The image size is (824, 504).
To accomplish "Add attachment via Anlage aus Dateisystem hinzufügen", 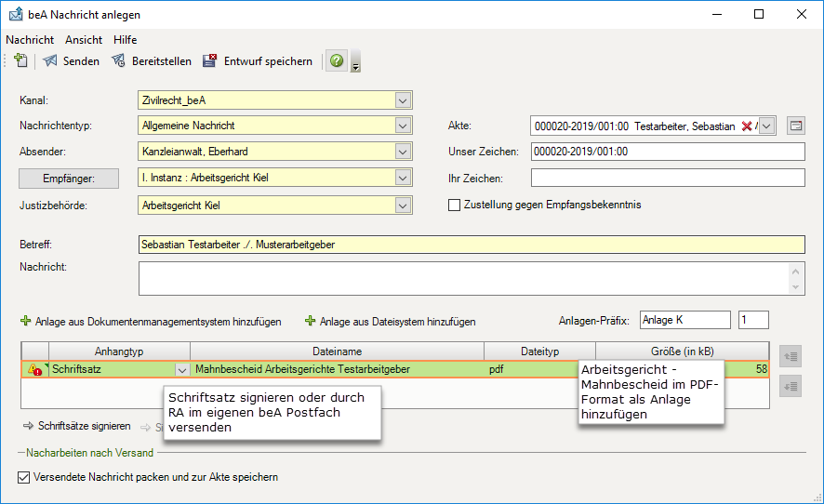I will [x=391, y=322].
